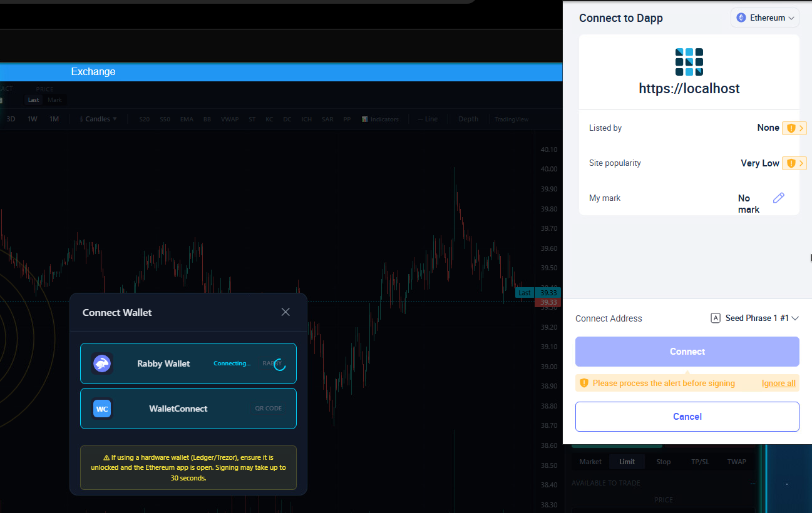Select the Exchange tab
812x513 pixels.
click(x=93, y=71)
